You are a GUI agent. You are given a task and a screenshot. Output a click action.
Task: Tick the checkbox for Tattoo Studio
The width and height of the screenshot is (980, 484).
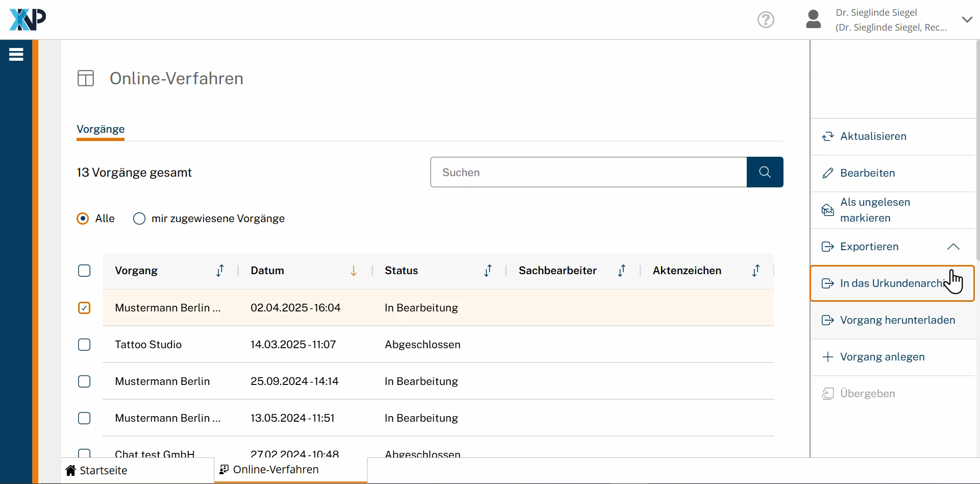pyautogui.click(x=84, y=345)
